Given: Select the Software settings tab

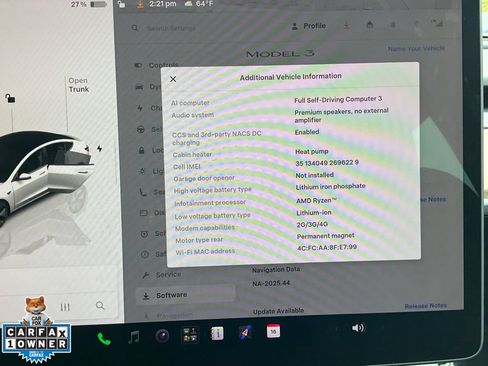Looking at the screenshot, I should [x=186, y=295].
